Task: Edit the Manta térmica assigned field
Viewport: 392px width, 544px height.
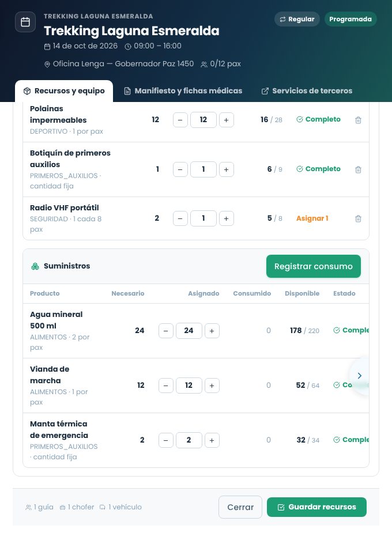Action: (x=189, y=440)
